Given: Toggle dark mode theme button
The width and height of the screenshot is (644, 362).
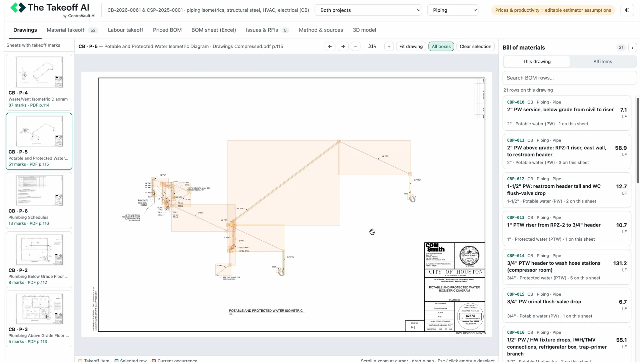Looking at the screenshot, I should coord(627,10).
